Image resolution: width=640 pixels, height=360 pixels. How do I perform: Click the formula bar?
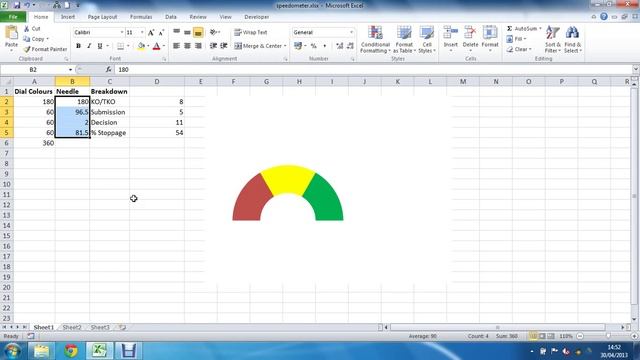pos(373,70)
